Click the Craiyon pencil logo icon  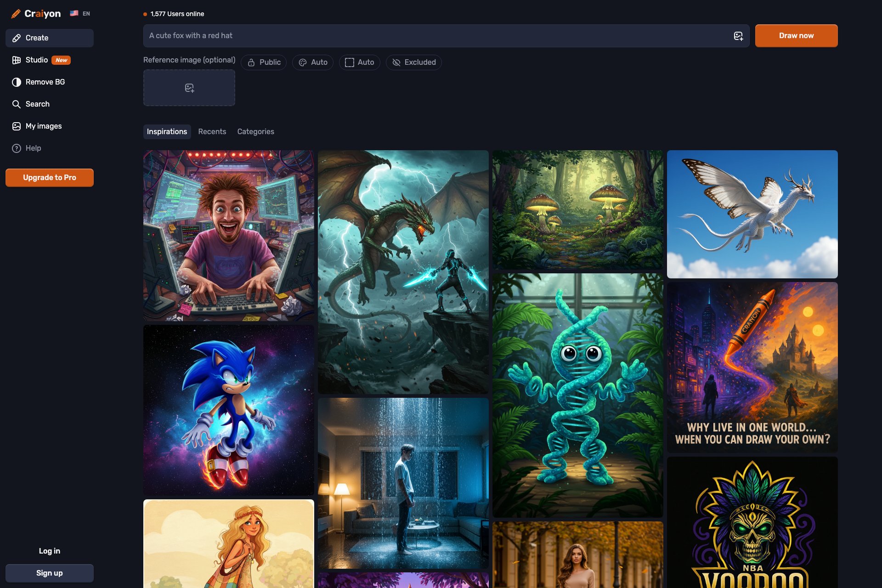point(16,14)
